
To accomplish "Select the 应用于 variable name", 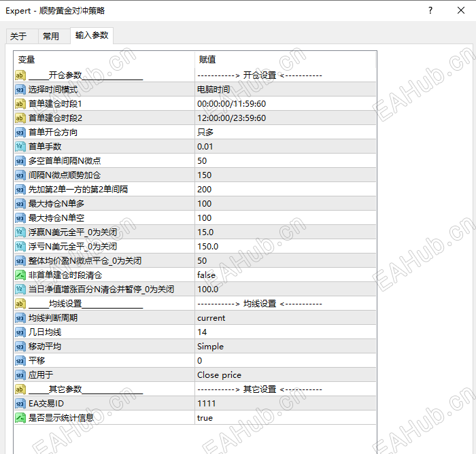I will [41, 374].
